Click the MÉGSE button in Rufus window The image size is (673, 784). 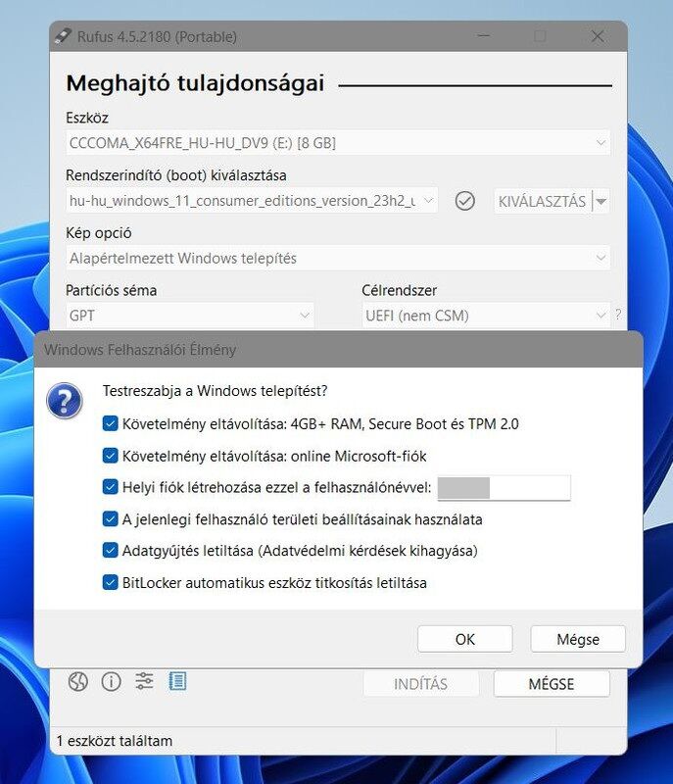point(552,683)
